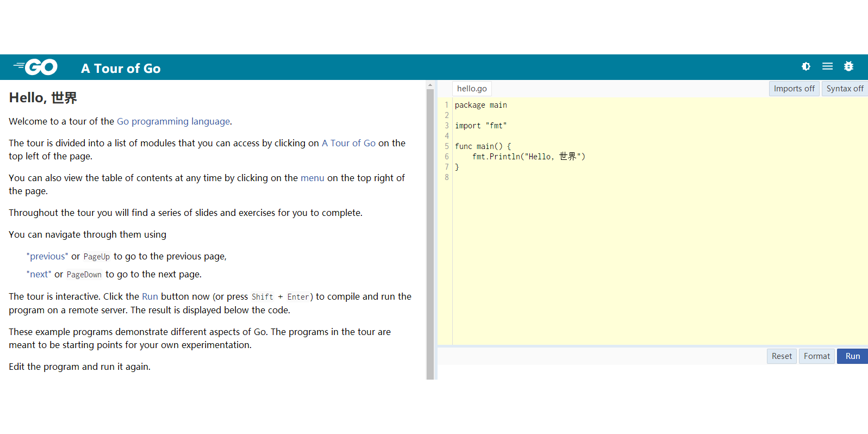The height and width of the screenshot is (434, 868).
Task: Open the table of contents menu icon
Action: [x=827, y=66]
